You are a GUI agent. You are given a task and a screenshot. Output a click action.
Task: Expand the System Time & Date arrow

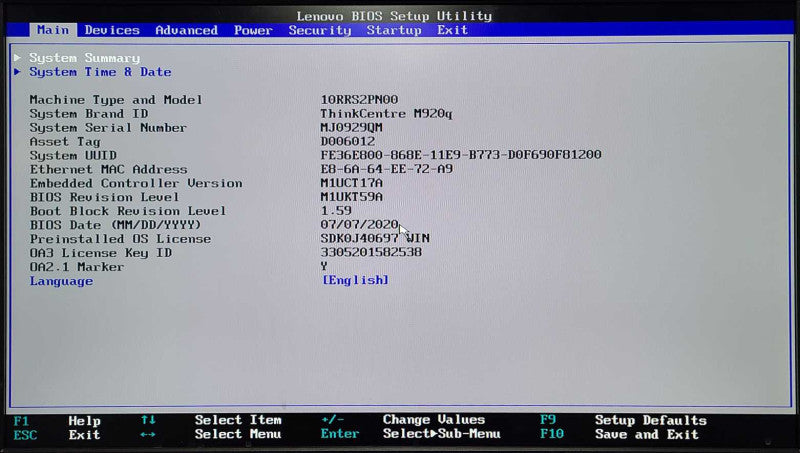tap(17, 71)
